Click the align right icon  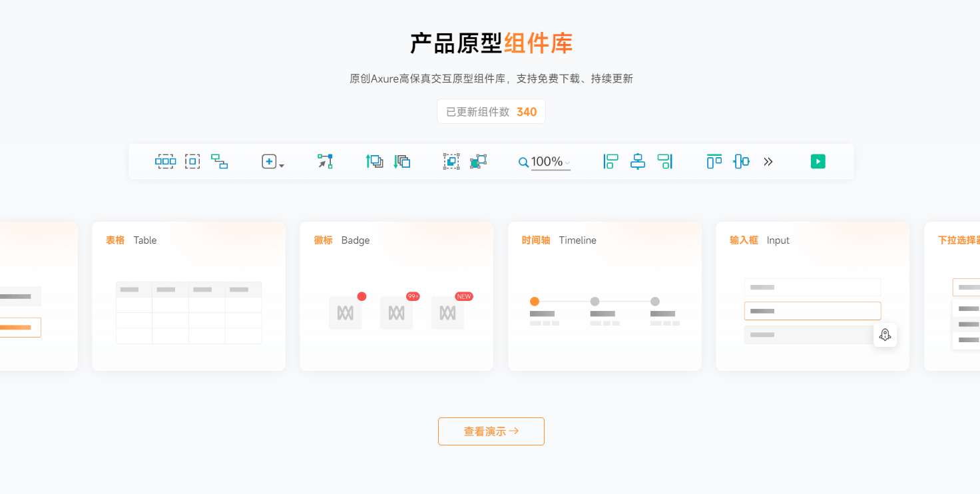(x=665, y=161)
